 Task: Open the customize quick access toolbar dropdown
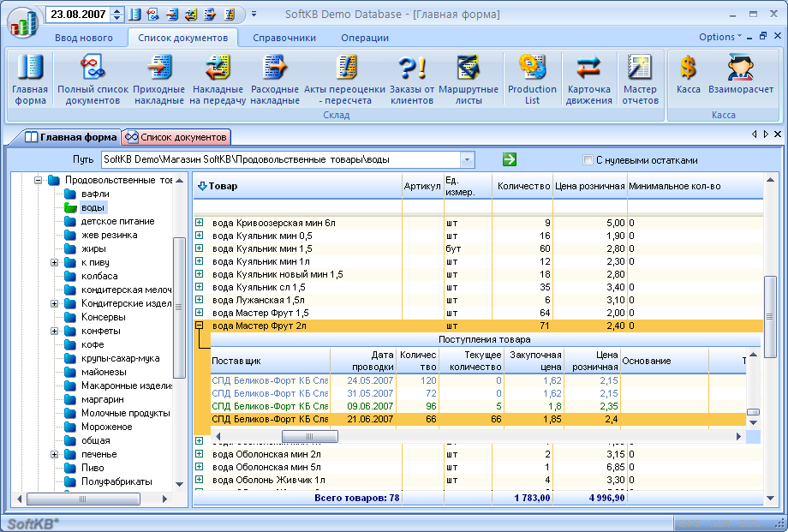(254, 14)
